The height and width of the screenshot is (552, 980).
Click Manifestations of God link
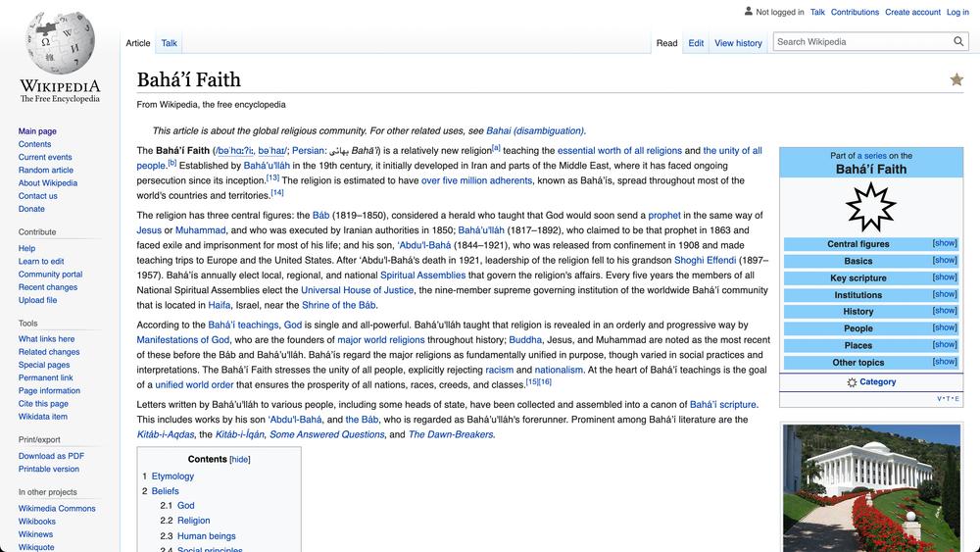tap(183, 340)
